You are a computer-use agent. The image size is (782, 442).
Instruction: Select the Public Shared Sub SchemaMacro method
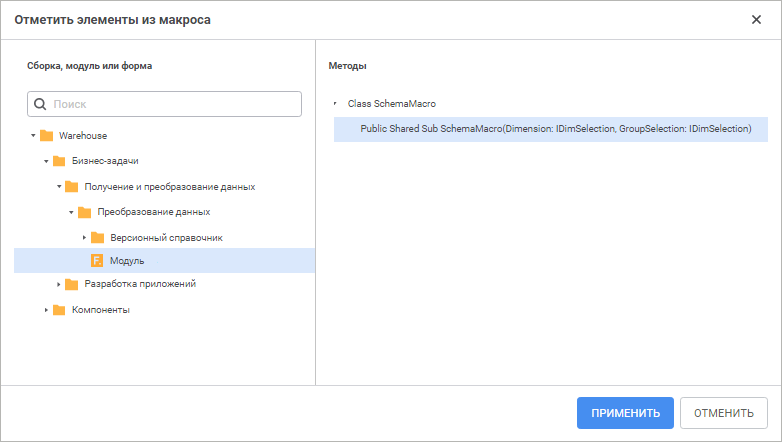coord(555,129)
